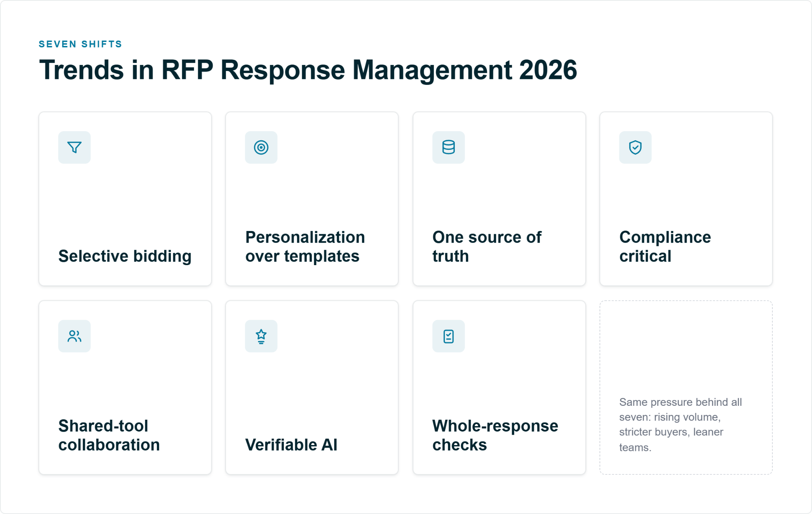Click the star lightbulb icon above Verifiable AI
812x514 pixels.
coord(261,336)
